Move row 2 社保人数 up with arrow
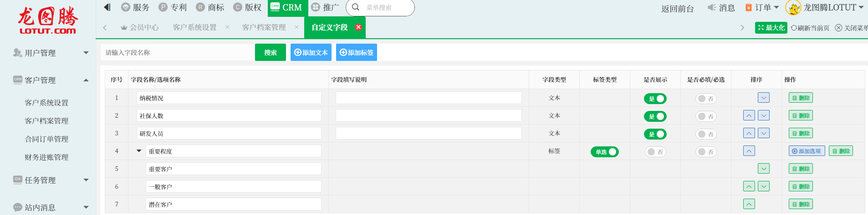The width and height of the screenshot is (868, 215). pos(749,115)
